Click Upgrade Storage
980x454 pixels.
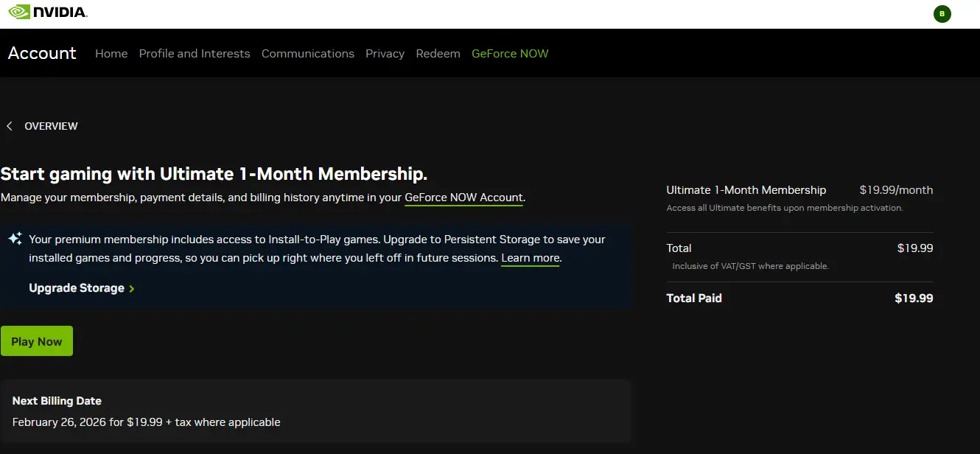click(77, 288)
